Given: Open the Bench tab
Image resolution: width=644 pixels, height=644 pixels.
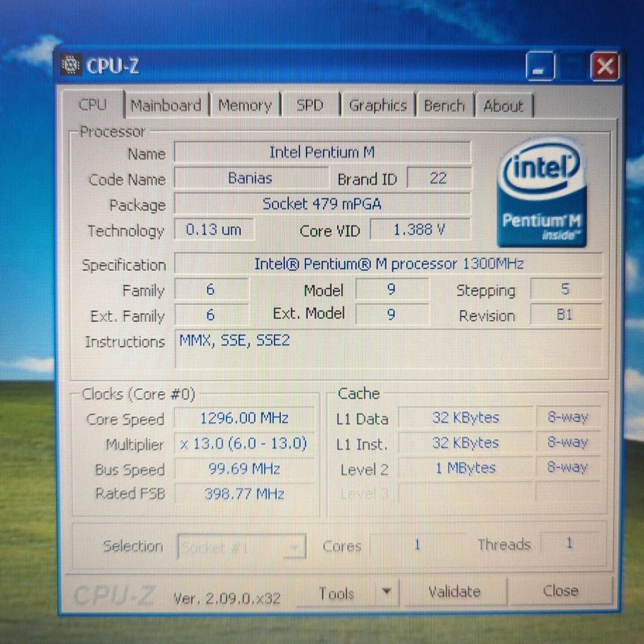Looking at the screenshot, I should (x=444, y=105).
